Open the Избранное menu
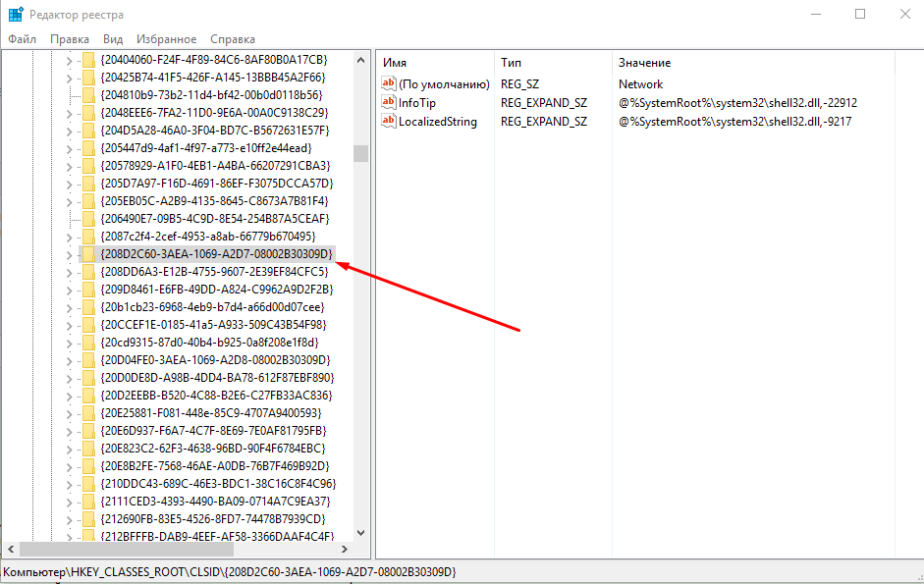Viewport: 924px width, 584px height. [x=166, y=39]
